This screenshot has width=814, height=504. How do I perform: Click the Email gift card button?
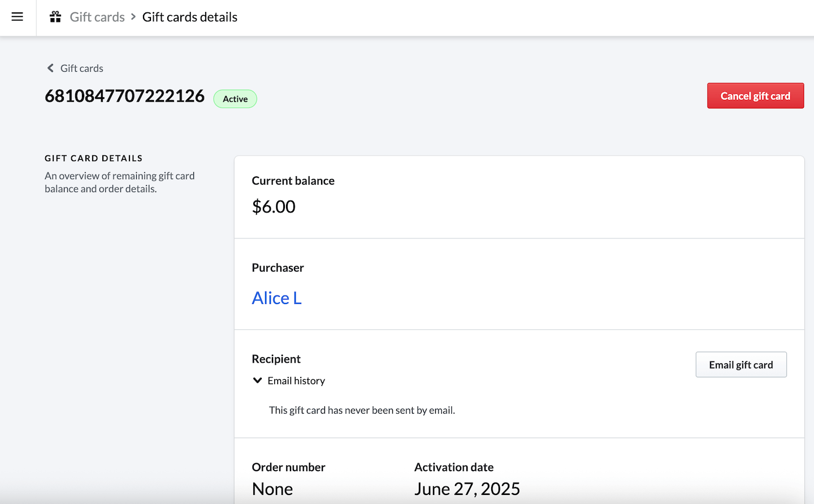click(741, 365)
